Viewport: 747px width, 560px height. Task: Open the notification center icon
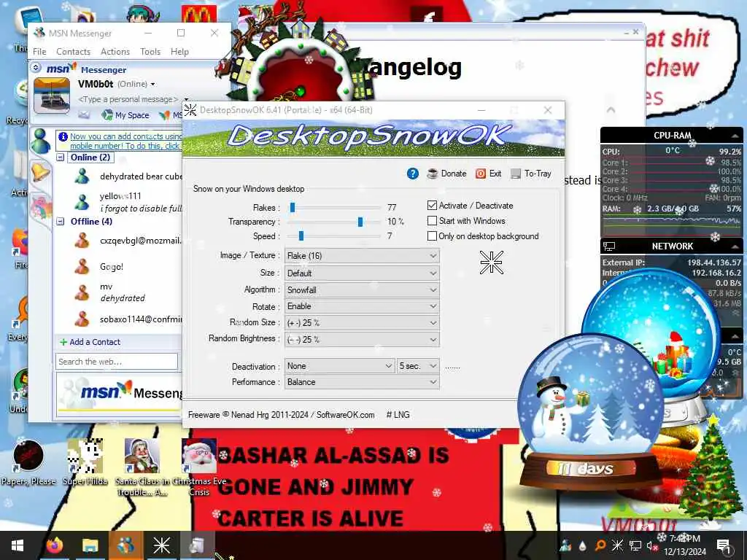[723, 545]
